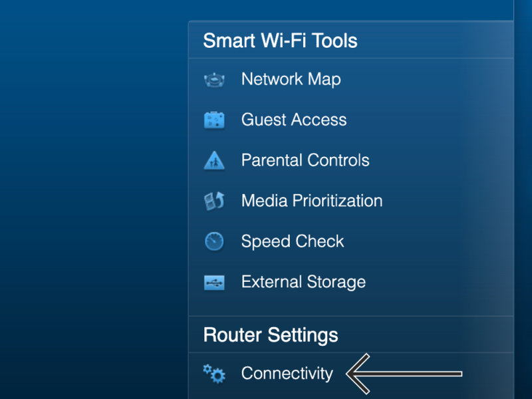Click the Speed Check label text
This screenshot has height=399, width=532.
click(x=293, y=241)
